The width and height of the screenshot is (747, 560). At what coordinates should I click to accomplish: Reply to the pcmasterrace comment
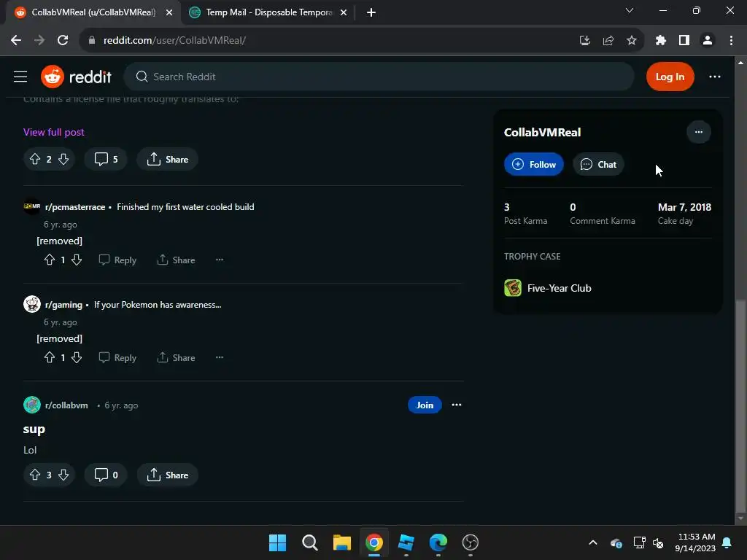[x=117, y=260]
